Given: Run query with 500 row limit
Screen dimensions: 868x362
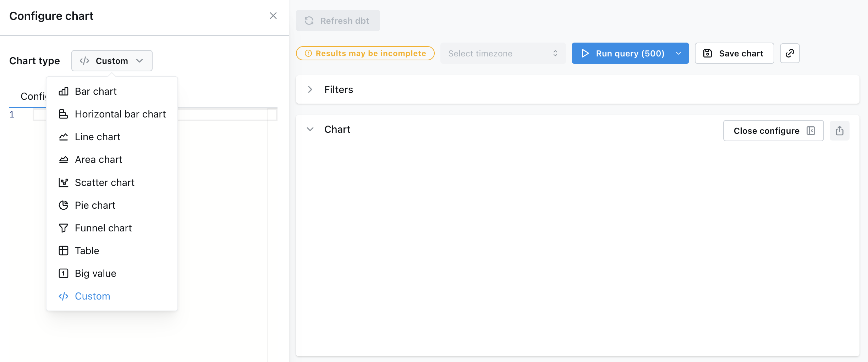Looking at the screenshot, I should (620, 53).
